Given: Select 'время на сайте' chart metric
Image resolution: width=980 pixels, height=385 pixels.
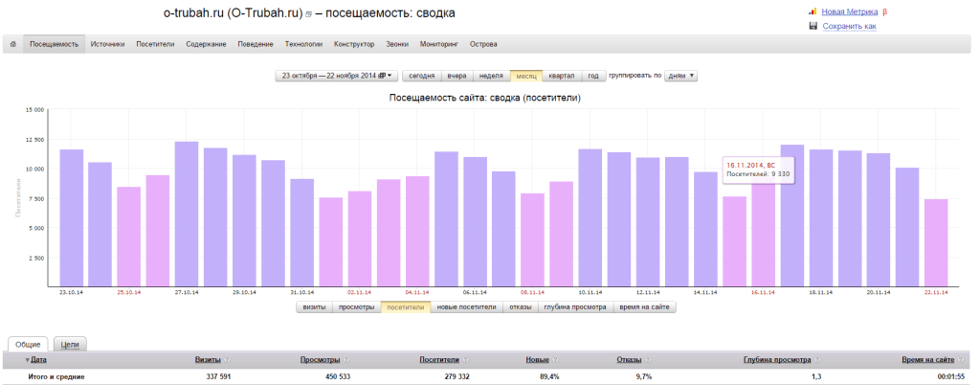Looking at the screenshot, I should click(646, 307).
